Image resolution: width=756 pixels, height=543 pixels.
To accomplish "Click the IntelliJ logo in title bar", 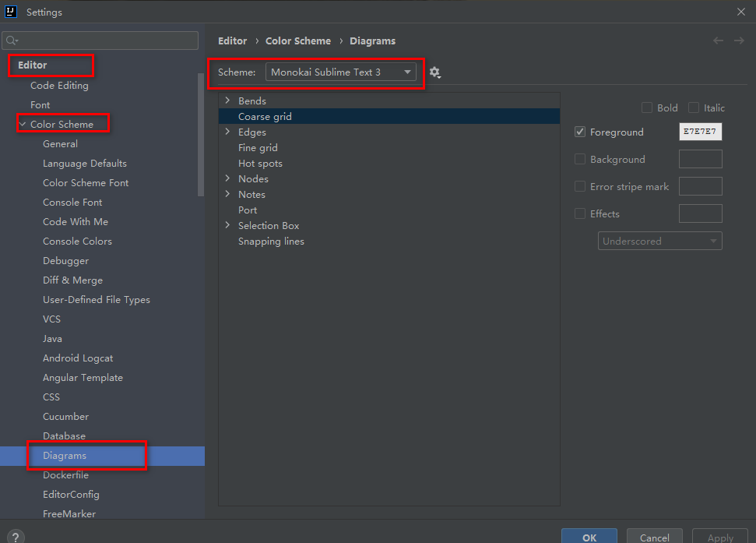I will pyautogui.click(x=11, y=12).
